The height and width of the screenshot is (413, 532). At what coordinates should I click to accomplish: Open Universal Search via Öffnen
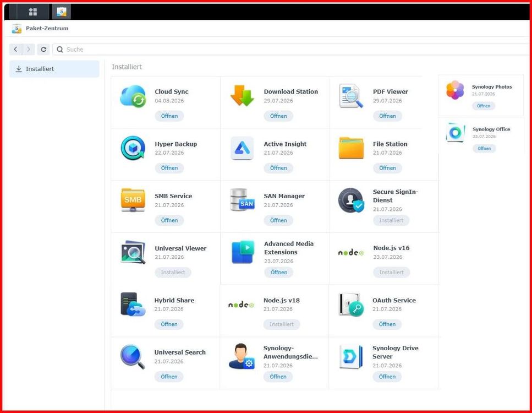pos(169,377)
